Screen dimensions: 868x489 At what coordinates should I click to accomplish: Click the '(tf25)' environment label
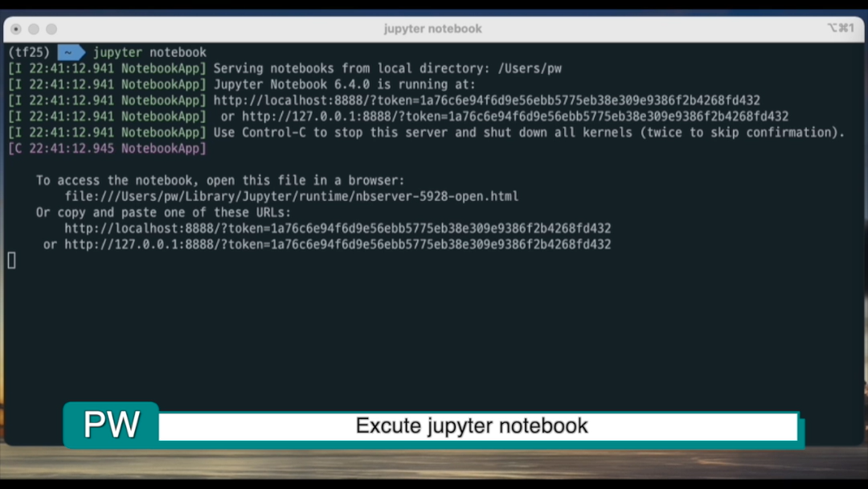[29, 52]
